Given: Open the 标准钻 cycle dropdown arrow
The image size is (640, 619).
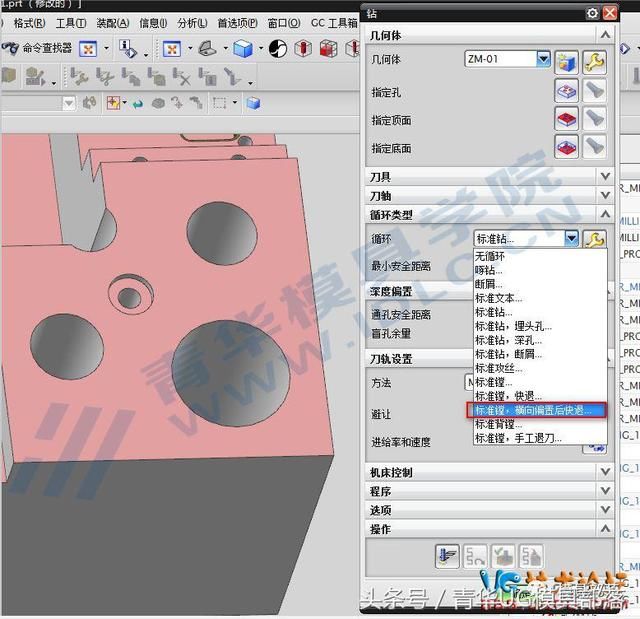Looking at the screenshot, I should pyautogui.click(x=571, y=238).
